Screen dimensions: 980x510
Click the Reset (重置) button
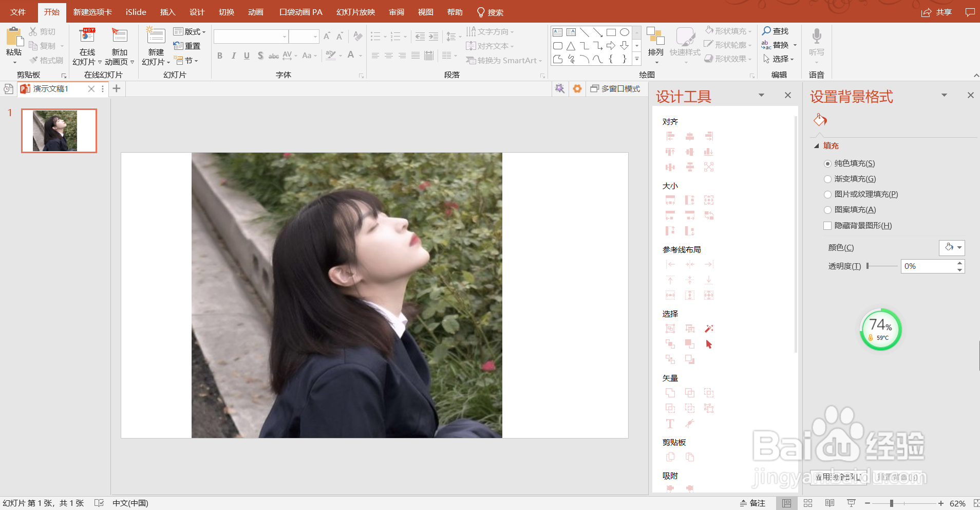(x=187, y=46)
